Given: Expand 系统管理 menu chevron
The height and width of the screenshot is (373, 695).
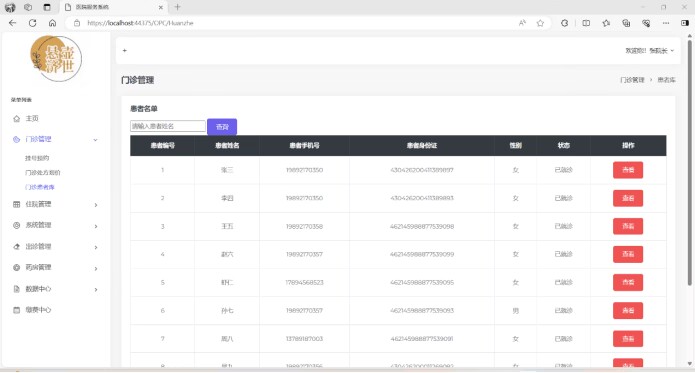Looking at the screenshot, I should click(96, 226).
